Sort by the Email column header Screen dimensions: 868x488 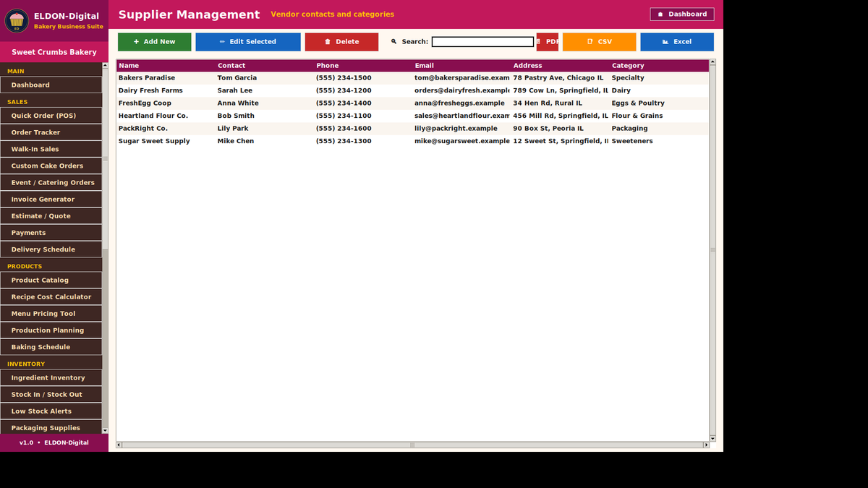coord(461,66)
